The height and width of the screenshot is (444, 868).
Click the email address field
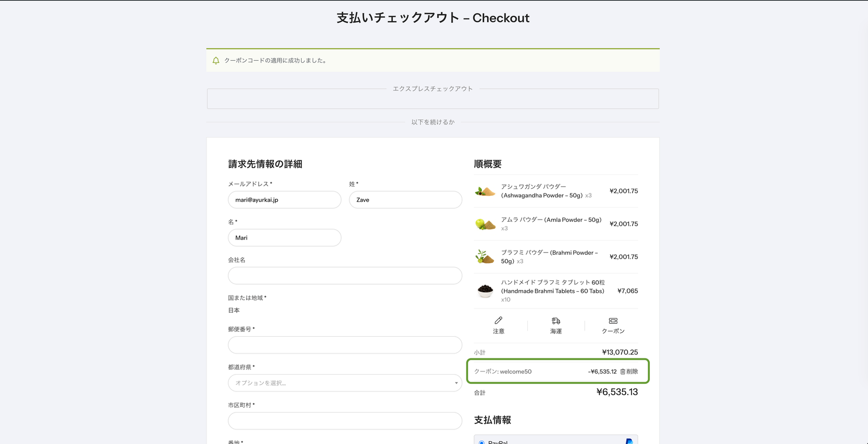coord(284,200)
